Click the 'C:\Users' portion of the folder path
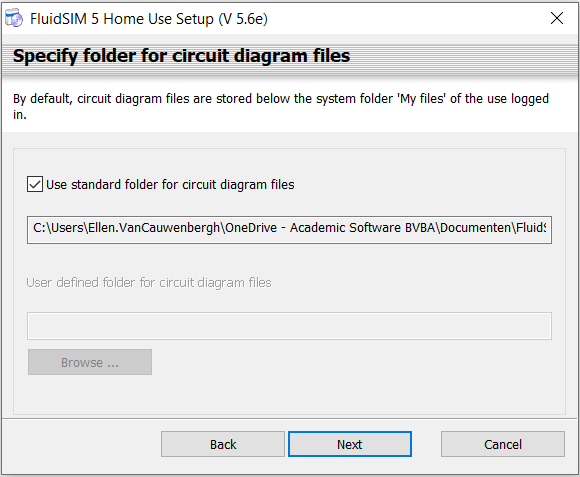The height and width of the screenshot is (477, 580). coord(59,228)
